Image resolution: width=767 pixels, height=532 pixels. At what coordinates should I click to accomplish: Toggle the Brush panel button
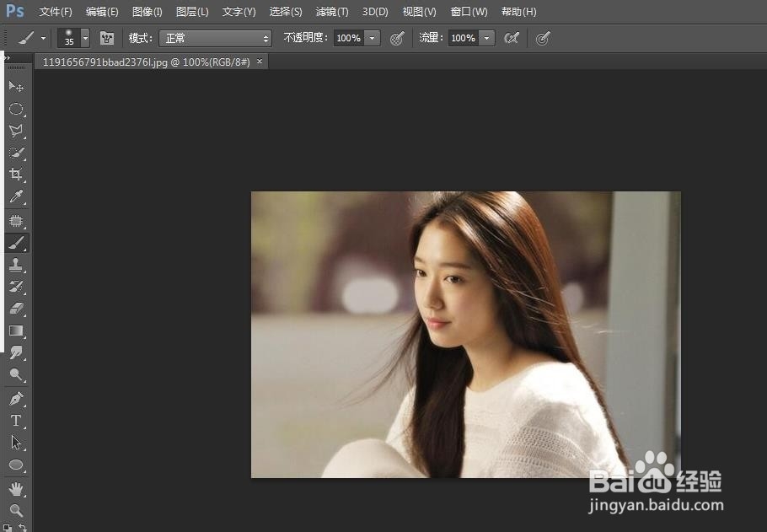[x=107, y=38]
